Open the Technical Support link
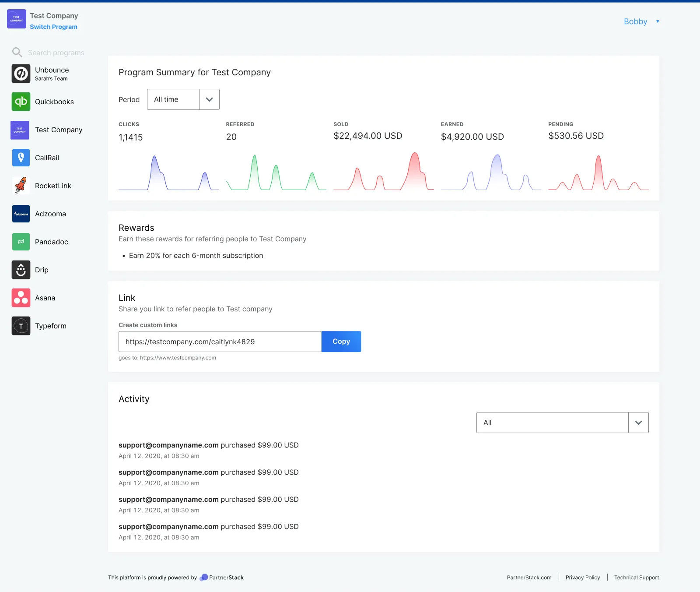 pos(637,578)
